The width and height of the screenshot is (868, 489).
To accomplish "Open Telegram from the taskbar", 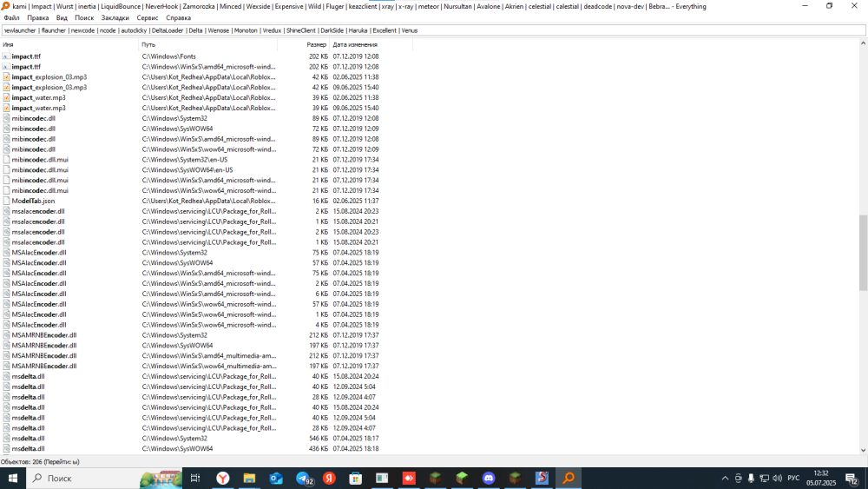I will [x=303, y=478].
